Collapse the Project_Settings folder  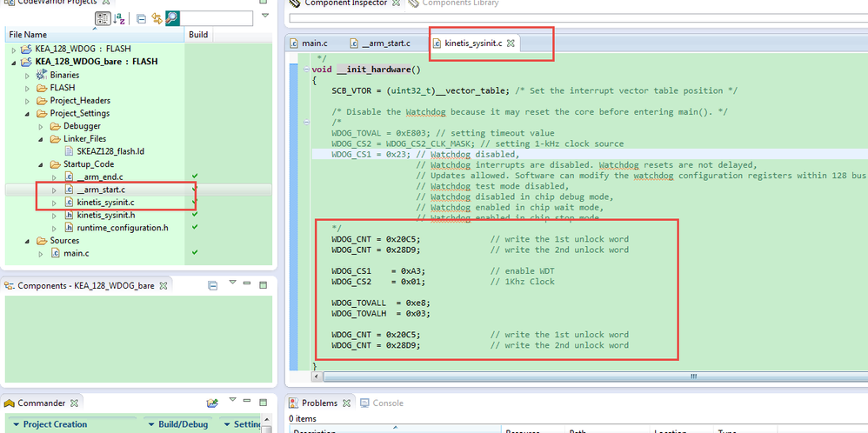(28, 114)
